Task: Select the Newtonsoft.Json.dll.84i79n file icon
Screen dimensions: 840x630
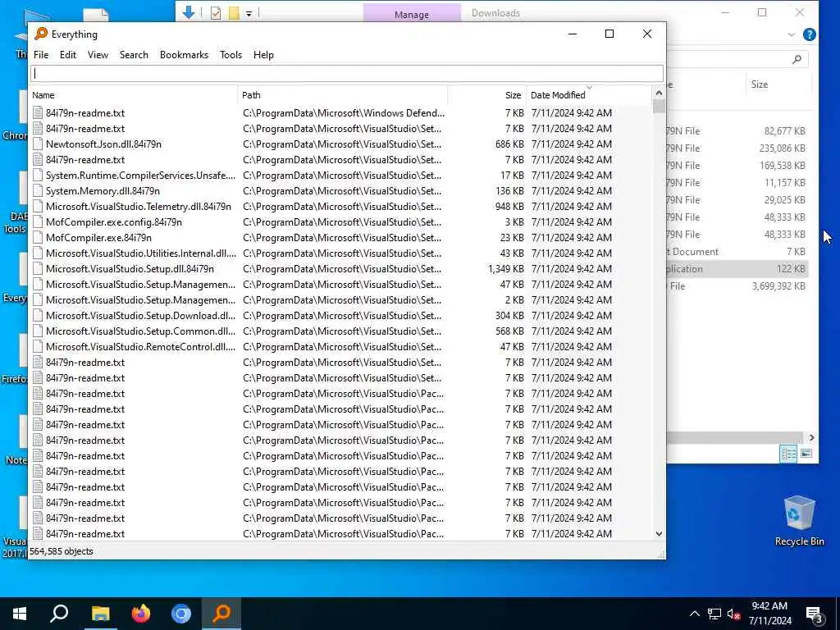Action: point(38,144)
